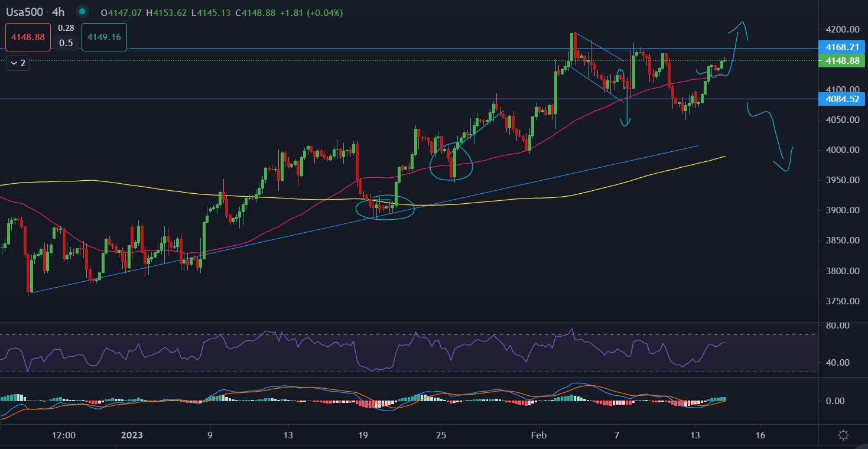Click the 4084.52 price line label

[842, 99]
